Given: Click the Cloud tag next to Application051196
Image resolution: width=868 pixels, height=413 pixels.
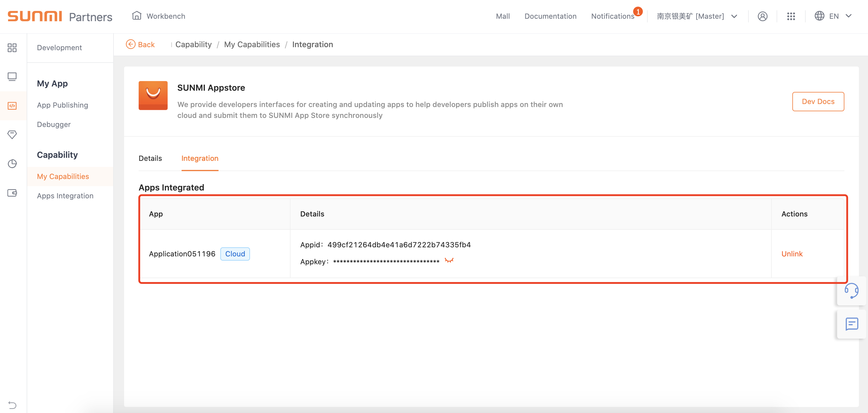Looking at the screenshot, I should point(235,254).
